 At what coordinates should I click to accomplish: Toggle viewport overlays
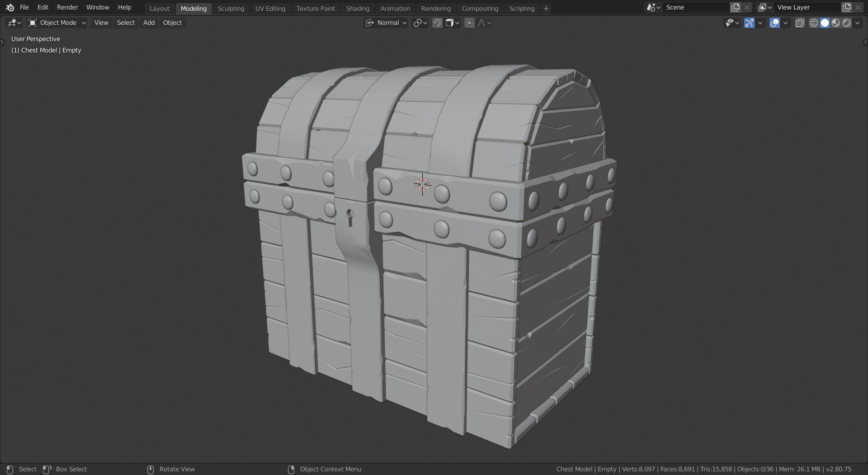tap(774, 23)
